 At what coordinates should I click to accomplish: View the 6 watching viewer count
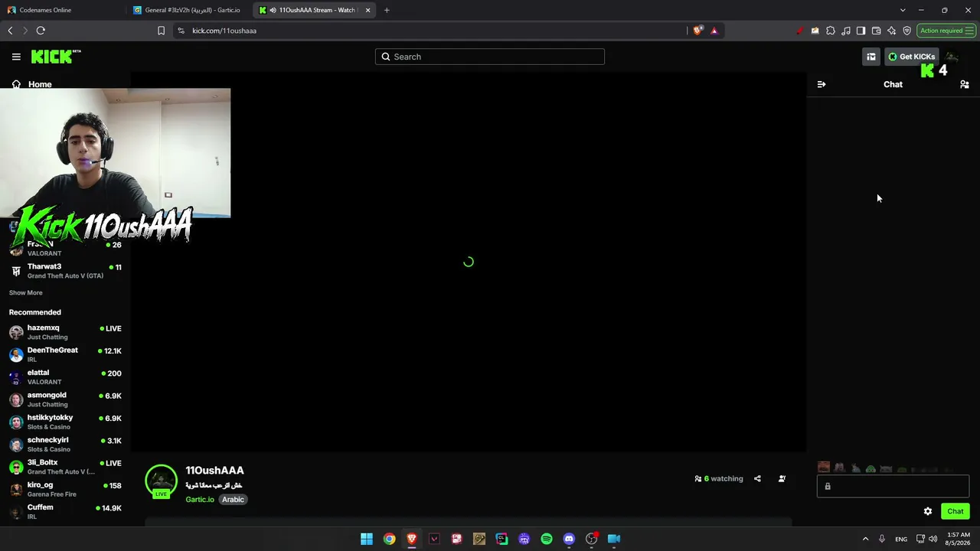(x=719, y=479)
